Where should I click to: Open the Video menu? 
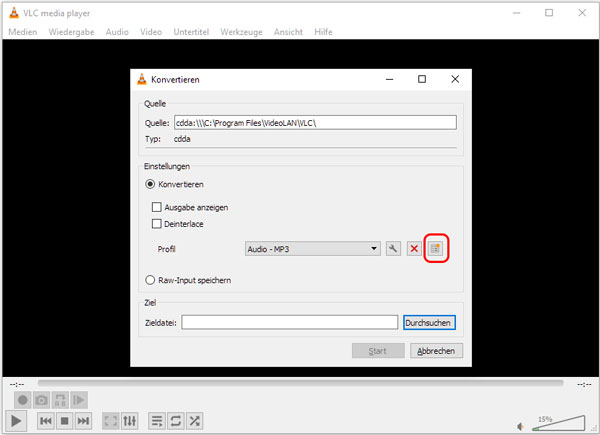pyautogui.click(x=151, y=32)
